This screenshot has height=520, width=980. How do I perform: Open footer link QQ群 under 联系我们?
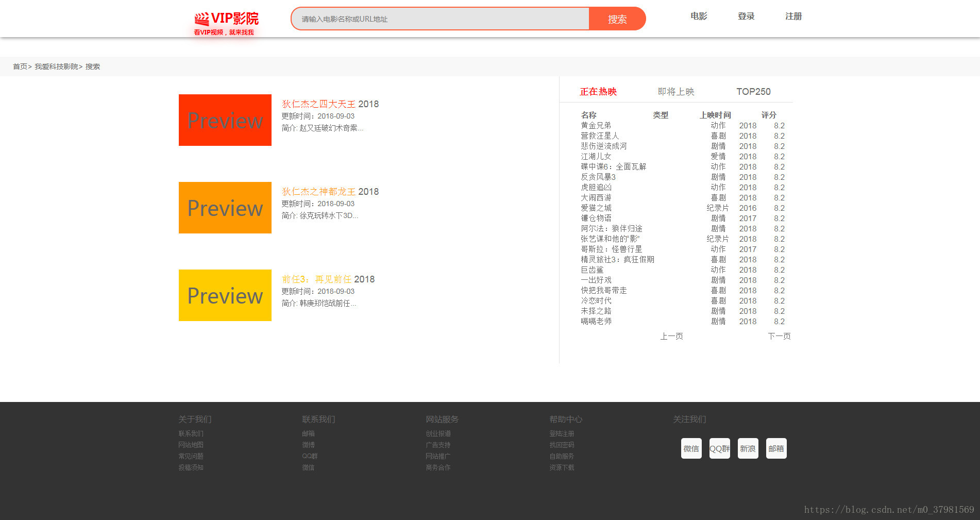tap(310, 456)
